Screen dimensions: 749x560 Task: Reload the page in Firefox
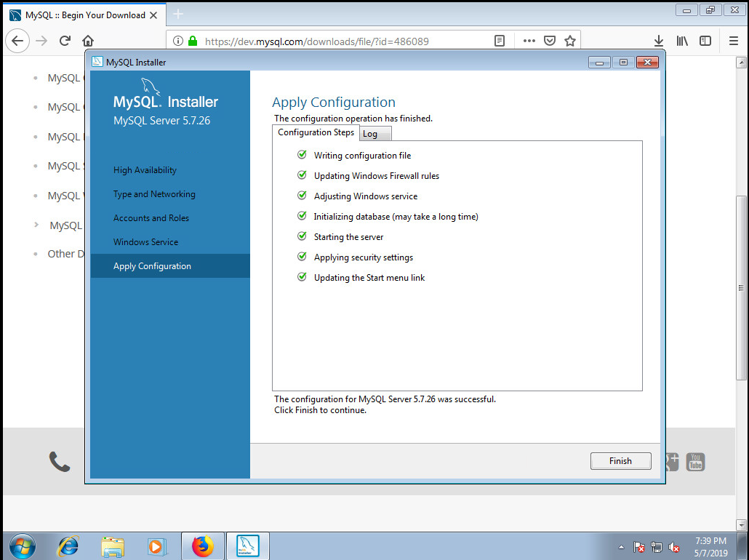pyautogui.click(x=65, y=41)
